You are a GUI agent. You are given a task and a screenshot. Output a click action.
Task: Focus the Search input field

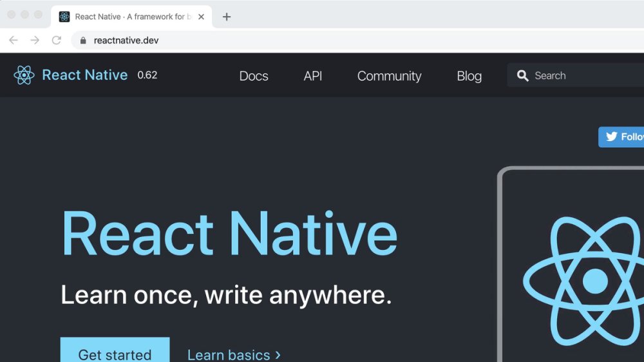point(576,75)
